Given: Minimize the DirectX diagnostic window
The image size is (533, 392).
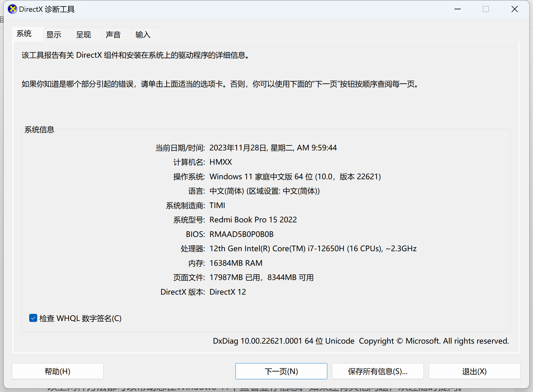Looking at the screenshot, I should coord(458,9).
